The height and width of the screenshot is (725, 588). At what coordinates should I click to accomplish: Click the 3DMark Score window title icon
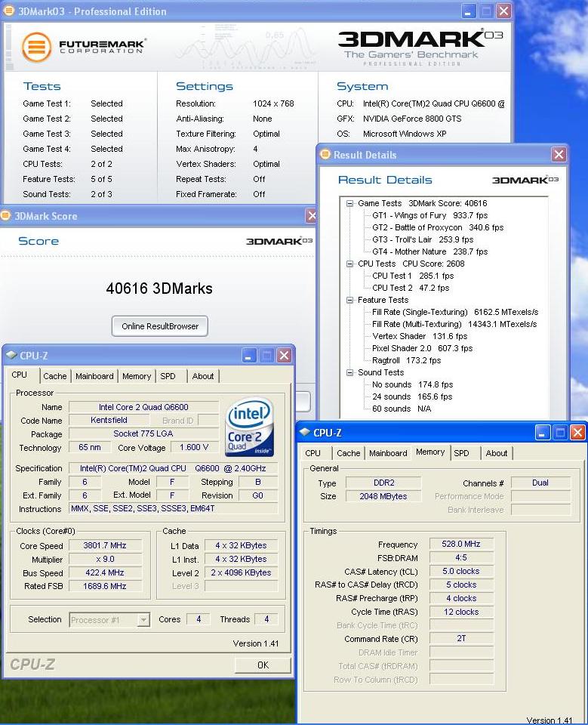click(5, 215)
